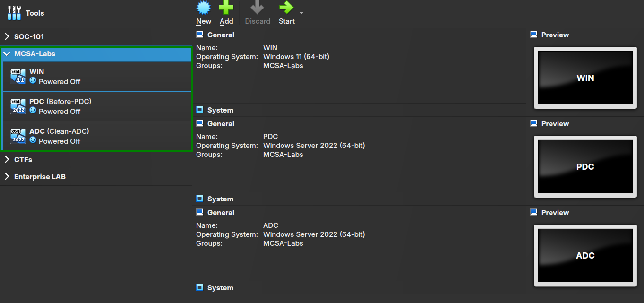This screenshot has height=303, width=644.
Task: Click the Start toolbar label
Action: [x=287, y=21]
